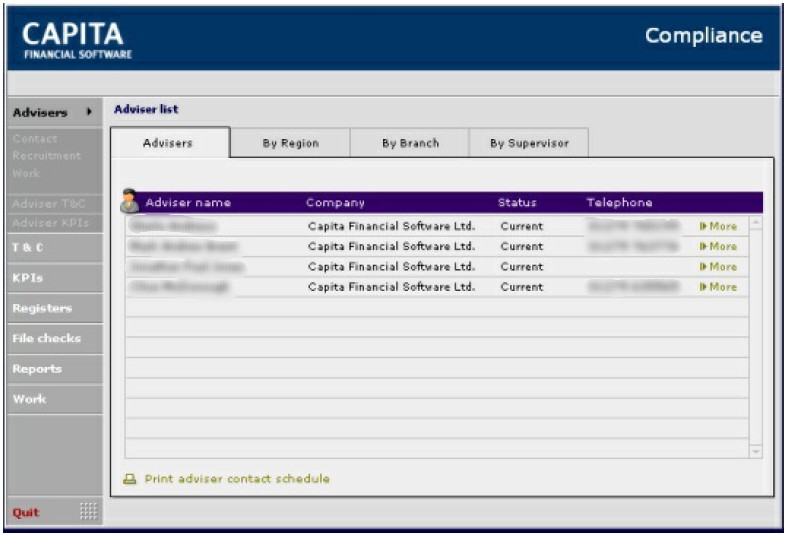The height and width of the screenshot is (535, 787).
Task: Switch to the By Branch tab
Action: [x=410, y=143]
